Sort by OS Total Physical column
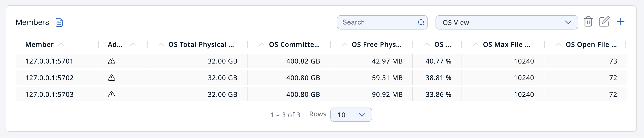644x138 pixels. [201, 44]
